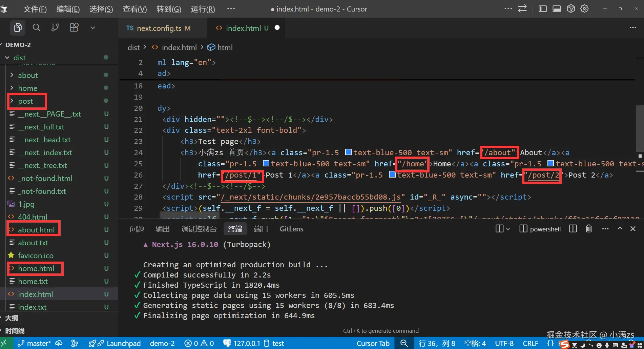
Task: Show errors and warnings count in status bar
Action: [x=199, y=343]
